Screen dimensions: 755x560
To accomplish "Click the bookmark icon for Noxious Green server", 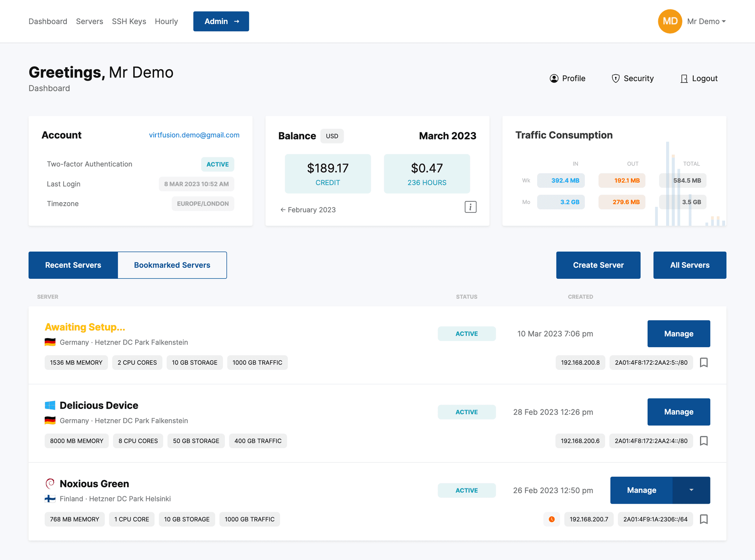I will [x=703, y=519].
